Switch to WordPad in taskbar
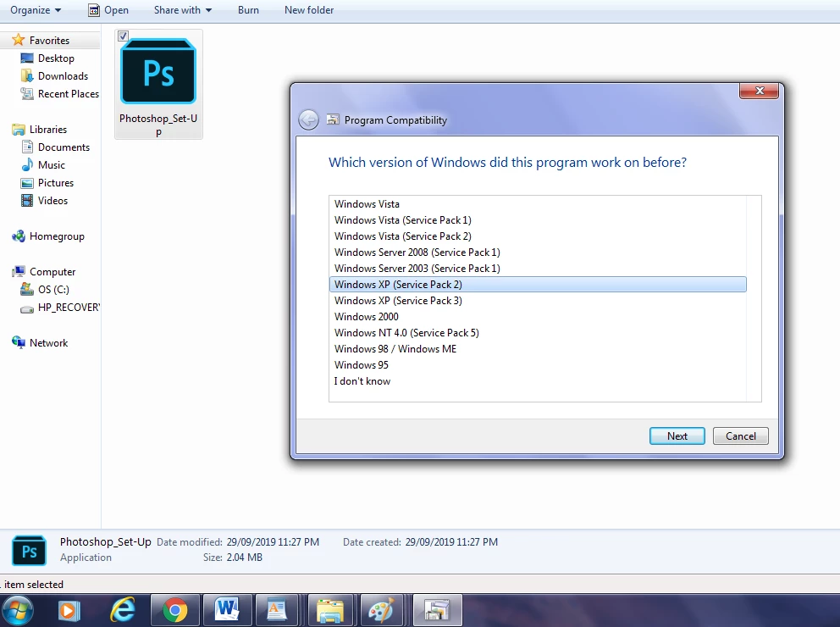 tap(277, 610)
